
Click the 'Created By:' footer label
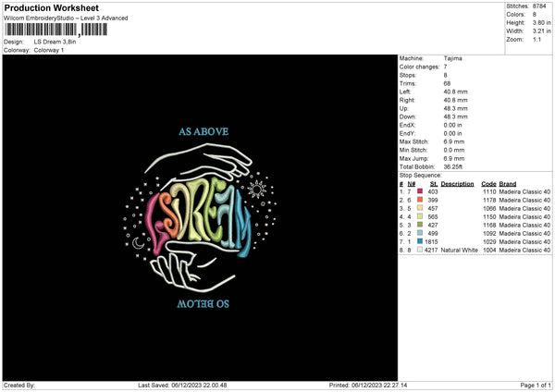click(19, 385)
